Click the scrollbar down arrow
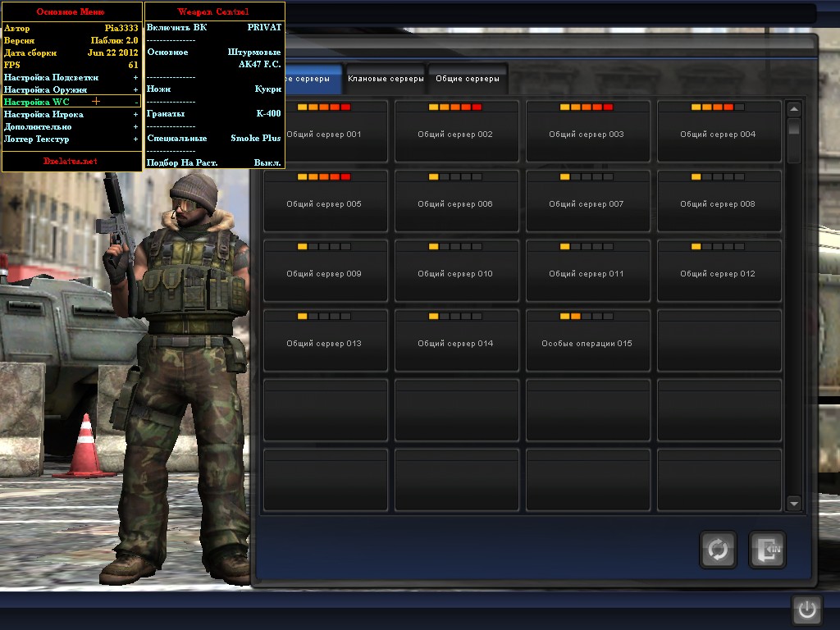Screen dimensions: 840x630 pyautogui.click(x=794, y=504)
